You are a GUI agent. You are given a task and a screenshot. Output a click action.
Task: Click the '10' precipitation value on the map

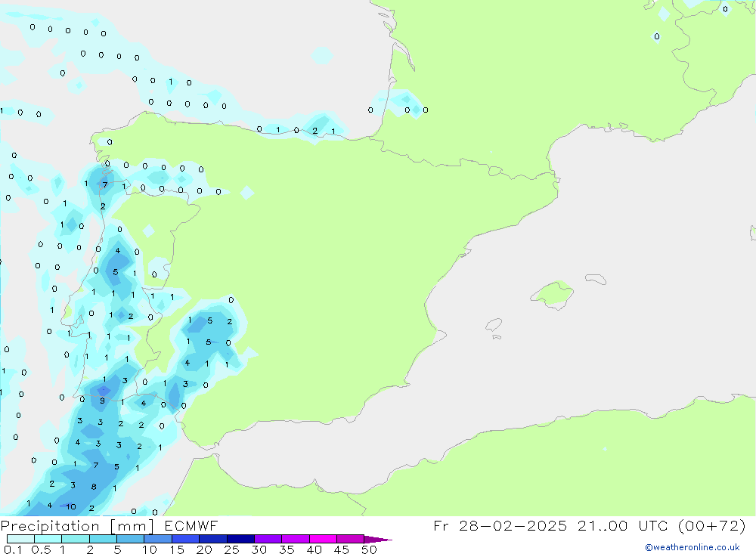71,506
